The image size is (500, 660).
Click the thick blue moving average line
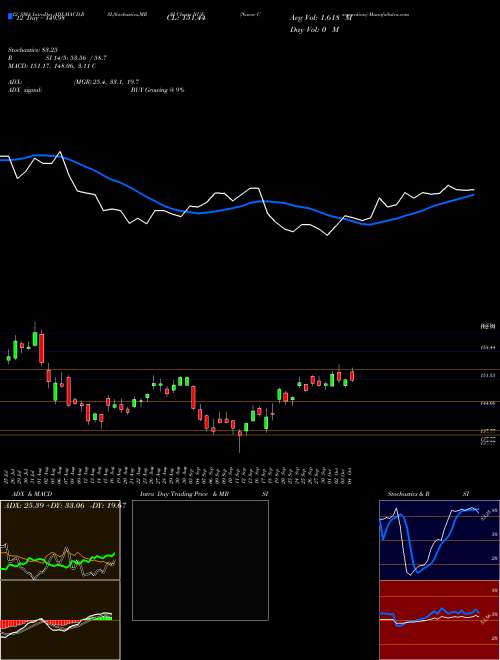pyautogui.click(x=236, y=207)
